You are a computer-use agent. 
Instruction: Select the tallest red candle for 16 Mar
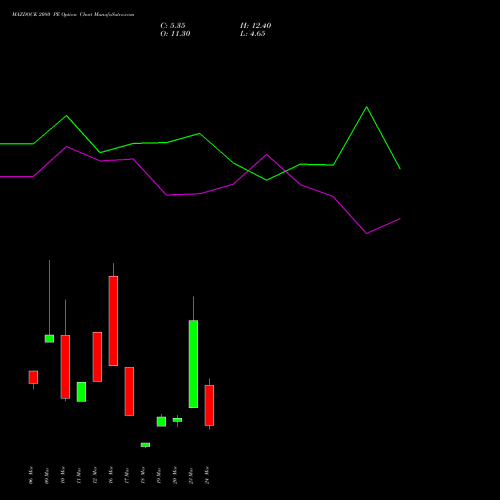113,321
